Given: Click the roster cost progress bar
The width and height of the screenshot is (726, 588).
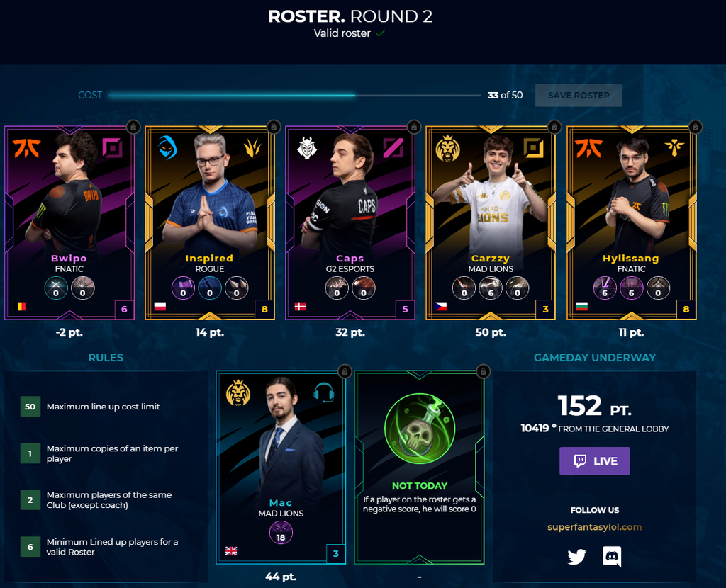Looking at the screenshot, I should coord(295,96).
